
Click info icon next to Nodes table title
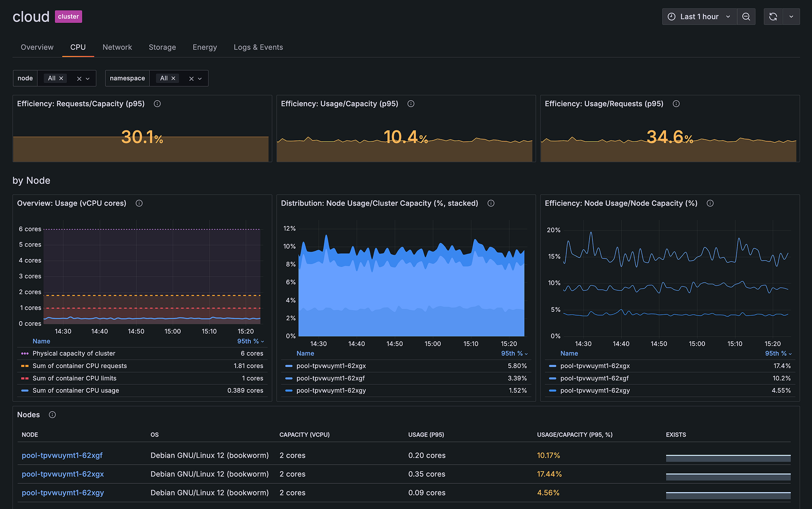coord(52,415)
